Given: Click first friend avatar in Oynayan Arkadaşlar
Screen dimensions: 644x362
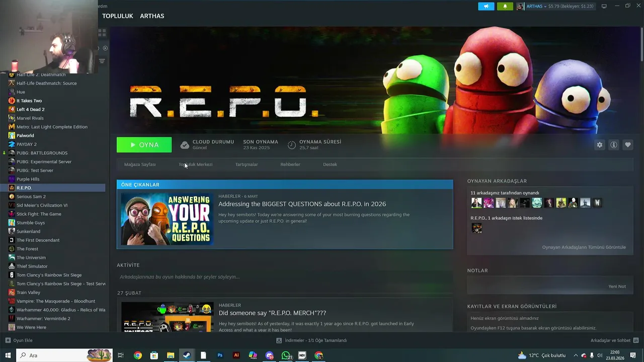Looking at the screenshot, I should tap(476, 203).
